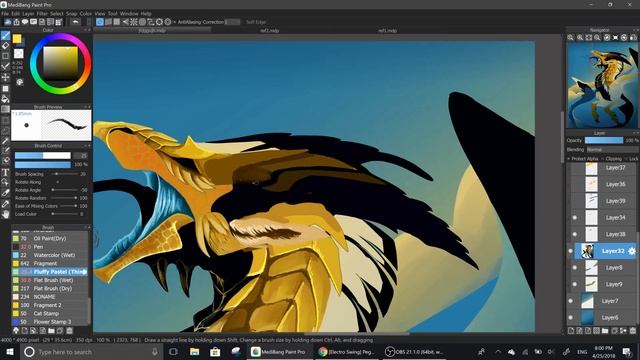Select the Cat Stamp brush

click(x=49, y=313)
